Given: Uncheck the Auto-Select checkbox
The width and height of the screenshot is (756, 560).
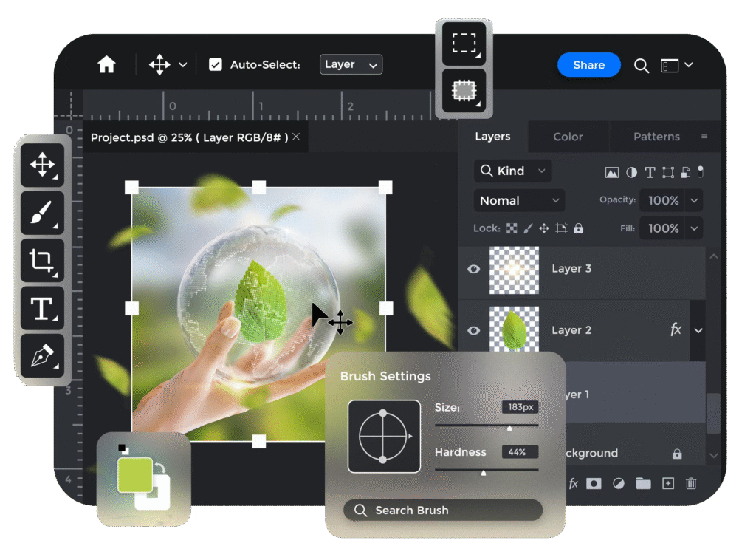Looking at the screenshot, I should [216, 65].
